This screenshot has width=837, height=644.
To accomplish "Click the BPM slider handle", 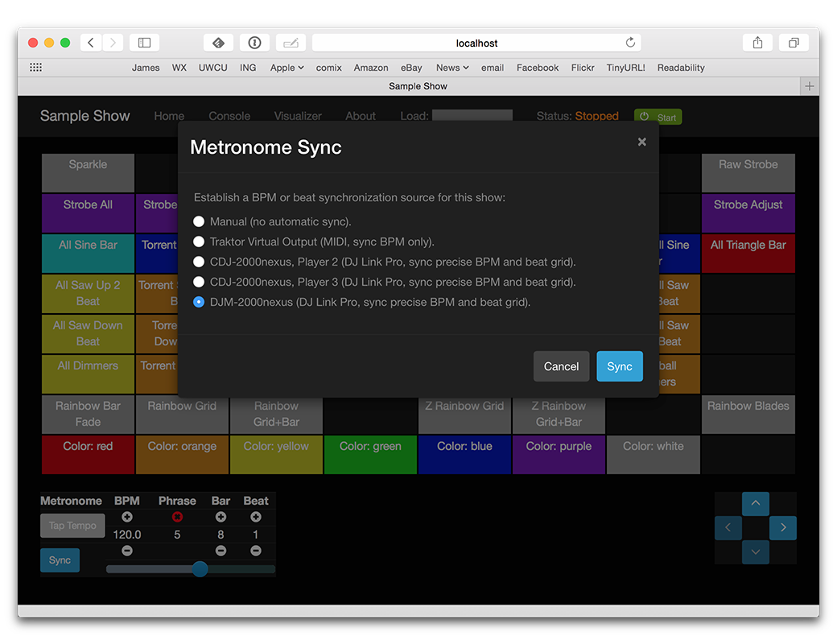I will coord(200,568).
